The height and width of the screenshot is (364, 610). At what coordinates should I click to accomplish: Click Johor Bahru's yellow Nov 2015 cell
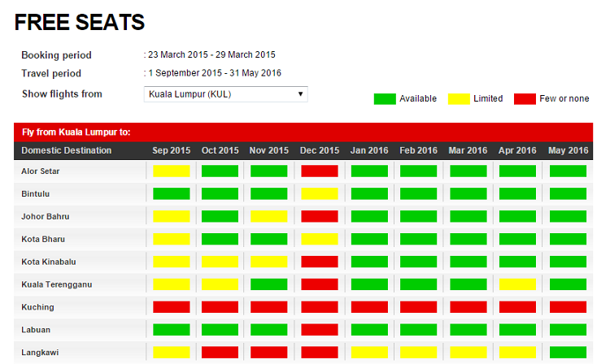(x=269, y=217)
